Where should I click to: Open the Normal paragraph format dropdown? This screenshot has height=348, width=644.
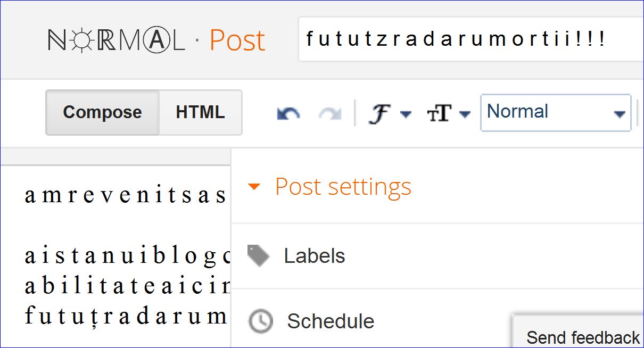(x=556, y=112)
